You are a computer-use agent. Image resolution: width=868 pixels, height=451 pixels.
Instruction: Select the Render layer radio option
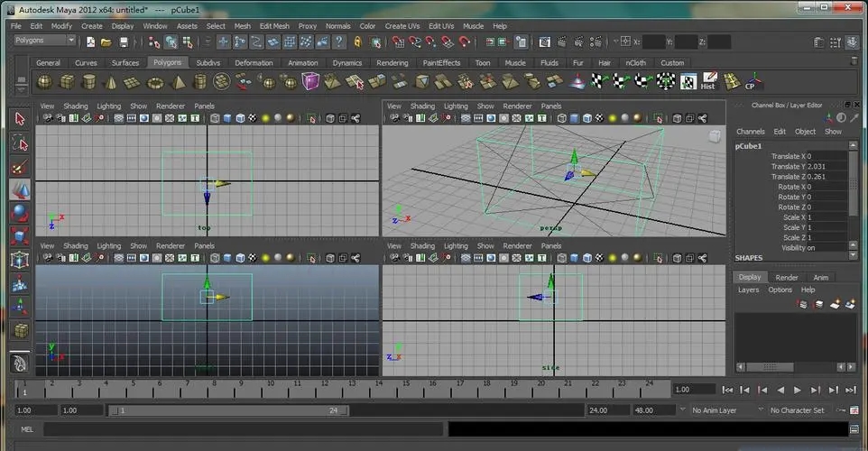[x=787, y=277]
